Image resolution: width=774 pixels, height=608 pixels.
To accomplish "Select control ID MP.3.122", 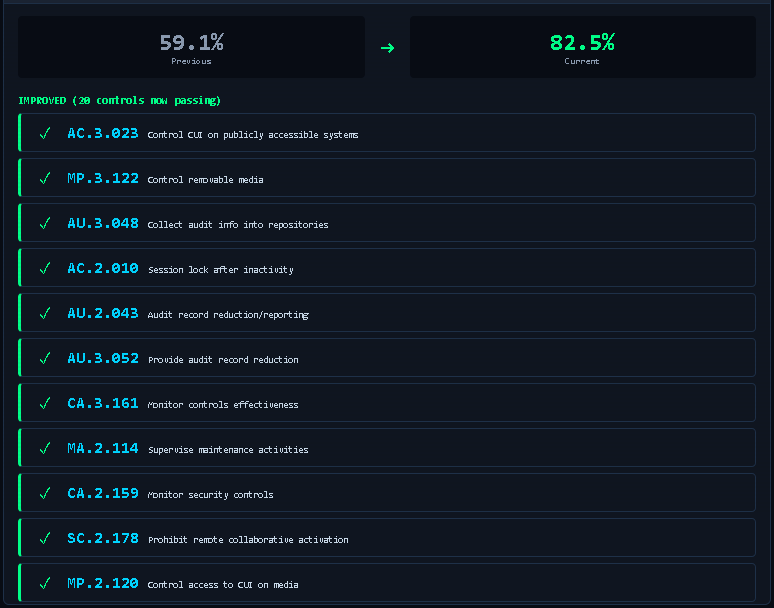I will pos(103,178).
